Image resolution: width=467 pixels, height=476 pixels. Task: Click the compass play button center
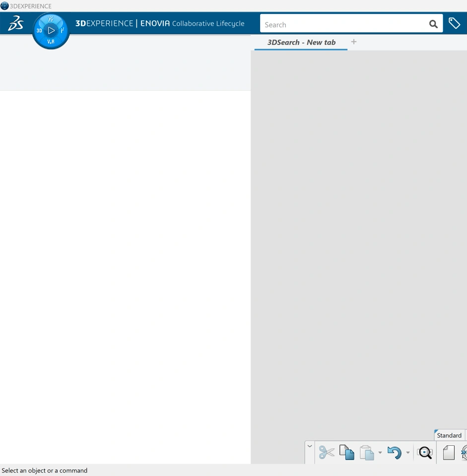51,30
